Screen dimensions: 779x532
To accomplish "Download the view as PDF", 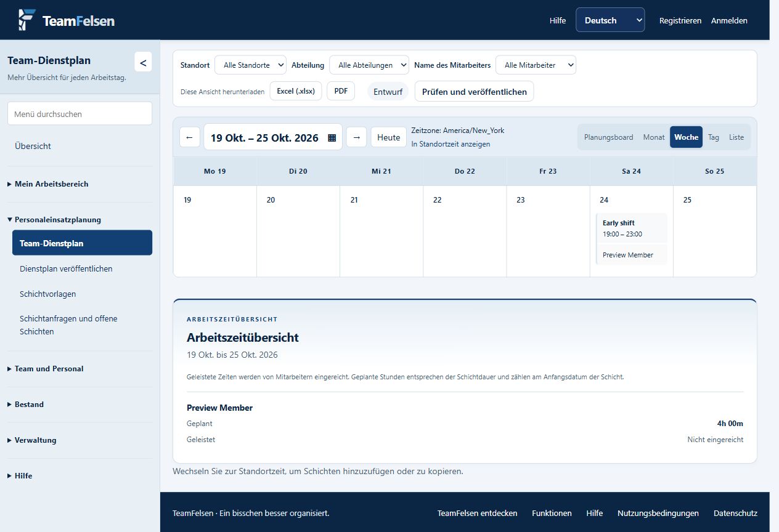I will click(341, 91).
